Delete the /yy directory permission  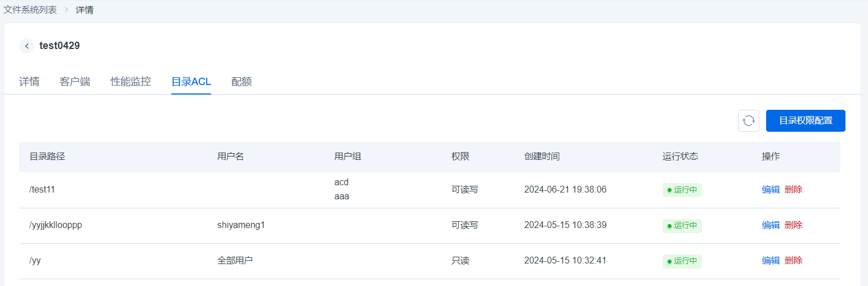point(794,261)
